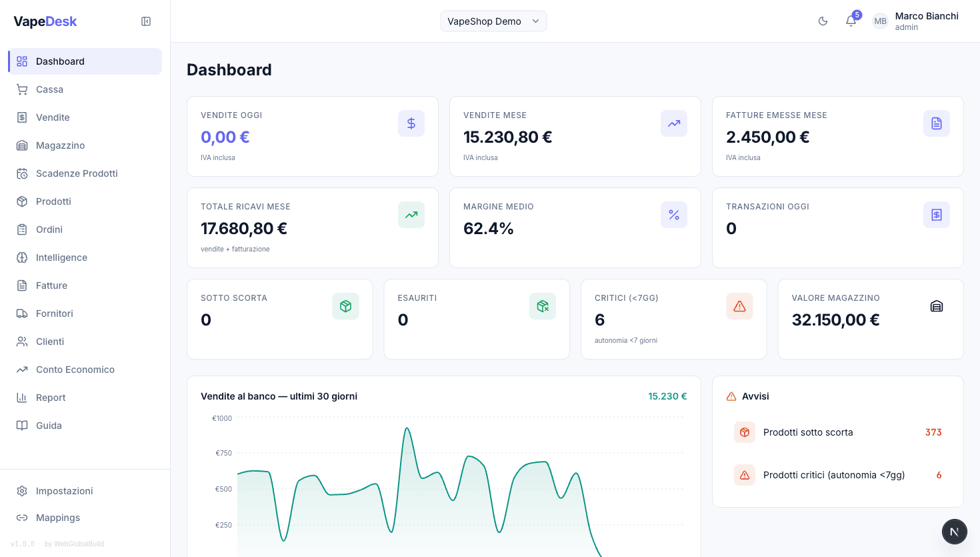Click the Impostazioni gear icon
This screenshot has width=980, height=557.
point(22,491)
